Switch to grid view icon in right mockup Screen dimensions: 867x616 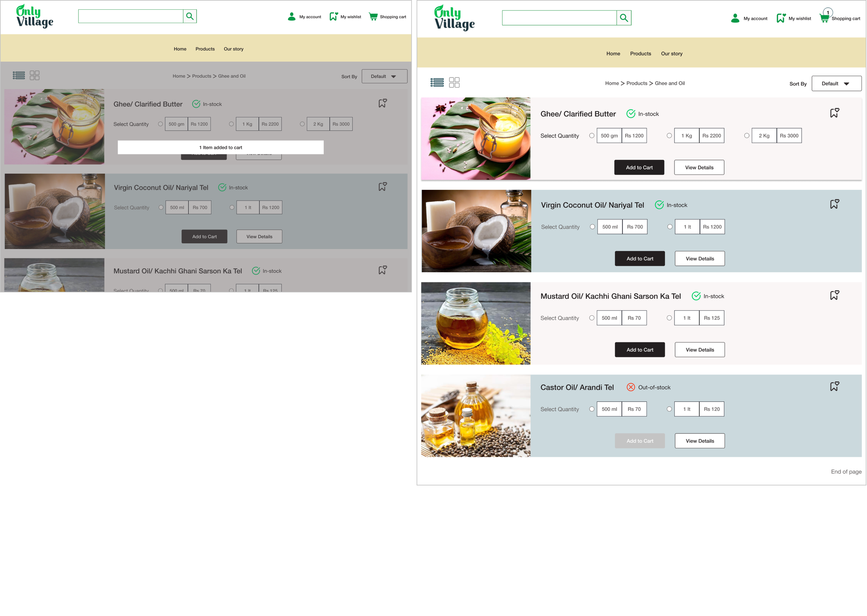(454, 82)
